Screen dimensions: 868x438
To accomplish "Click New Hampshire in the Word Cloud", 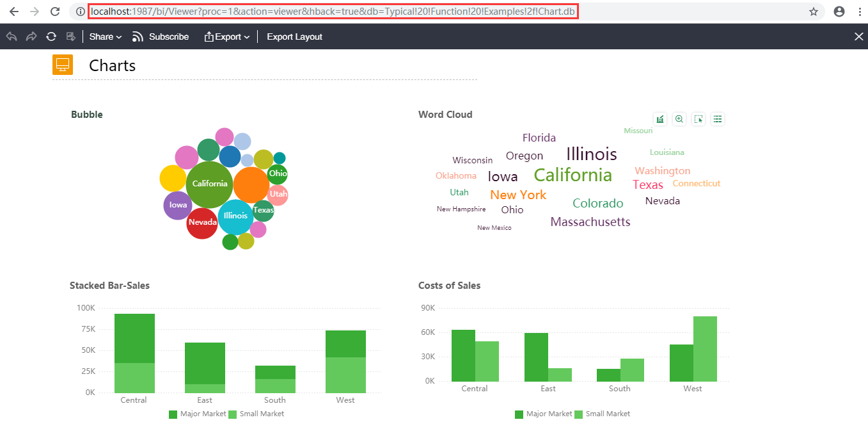I will pos(461,209).
